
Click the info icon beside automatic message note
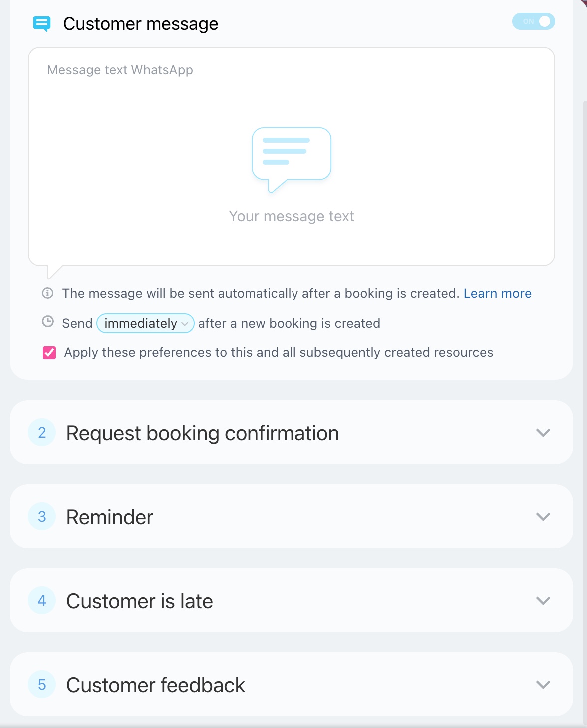click(x=48, y=293)
